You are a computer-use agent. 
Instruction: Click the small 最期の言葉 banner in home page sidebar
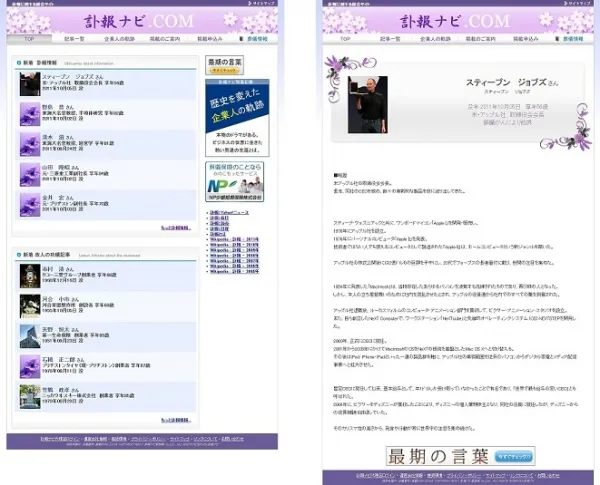[224, 65]
